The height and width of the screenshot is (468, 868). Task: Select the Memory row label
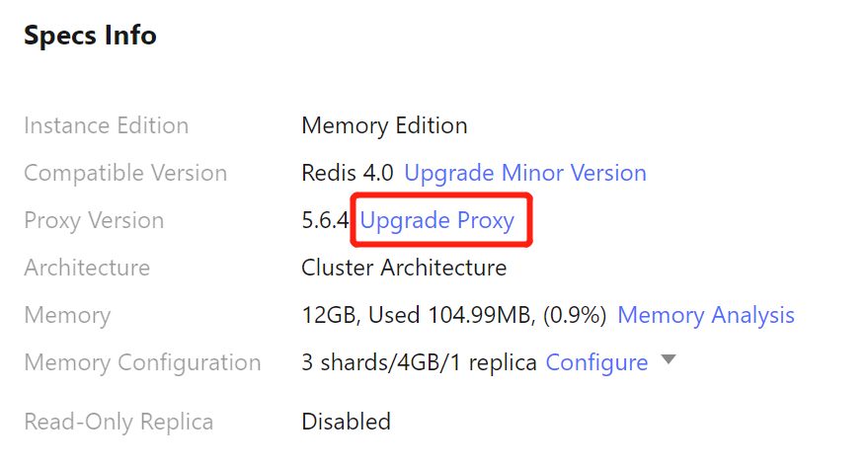[67, 315]
